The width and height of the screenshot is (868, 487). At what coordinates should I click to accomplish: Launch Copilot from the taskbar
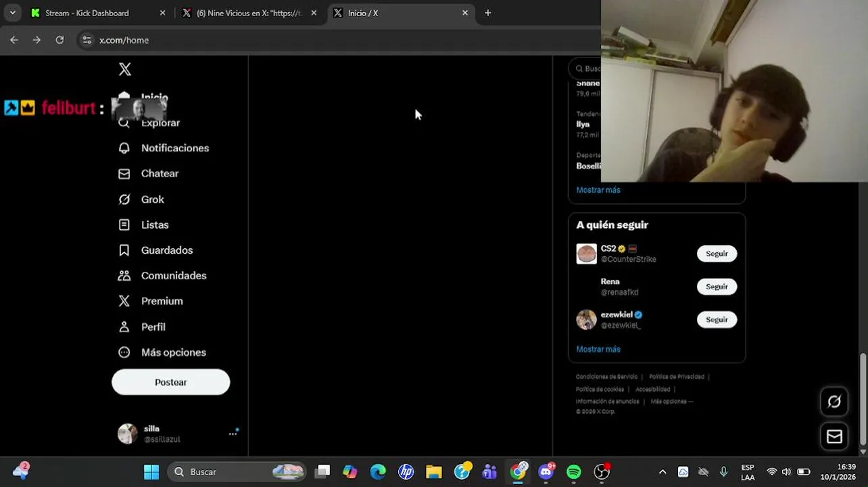(350, 471)
